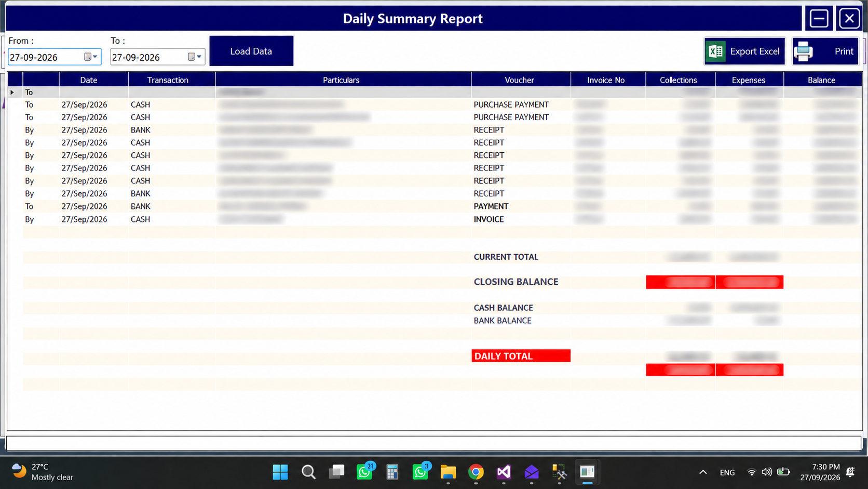Click the red DAILY TOTAL cell

pyautogui.click(x=521, y=356)
